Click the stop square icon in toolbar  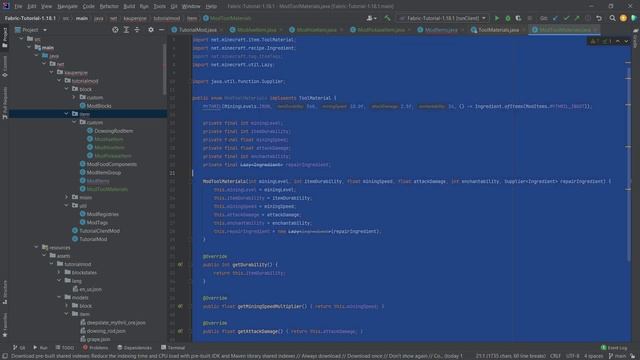530,18
